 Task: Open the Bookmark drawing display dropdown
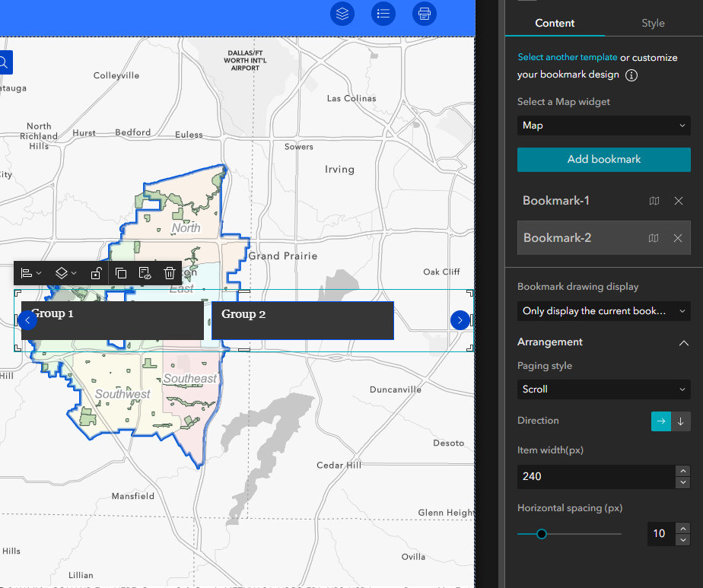[x=603, y=311]
